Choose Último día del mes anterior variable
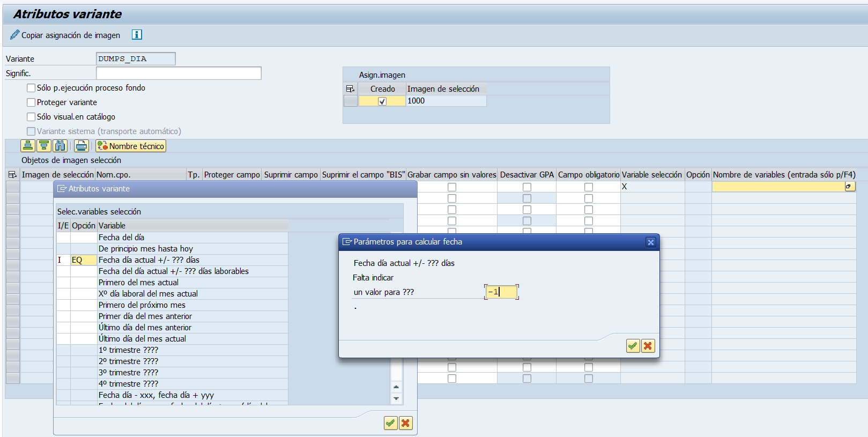Viewport: 868px width, 437px height. 145,328
